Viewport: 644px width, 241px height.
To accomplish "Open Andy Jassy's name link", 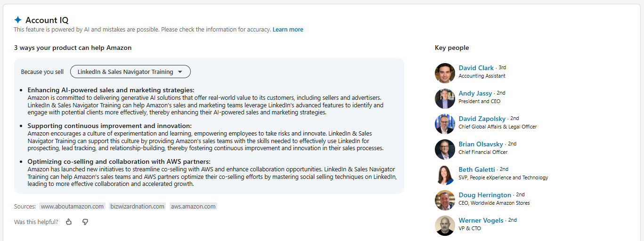I will [475, 93].
